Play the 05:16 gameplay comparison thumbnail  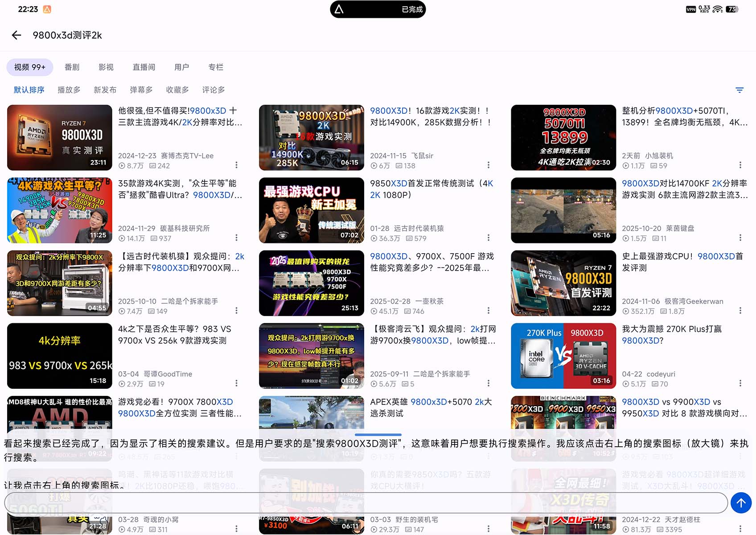pos(563,210)
